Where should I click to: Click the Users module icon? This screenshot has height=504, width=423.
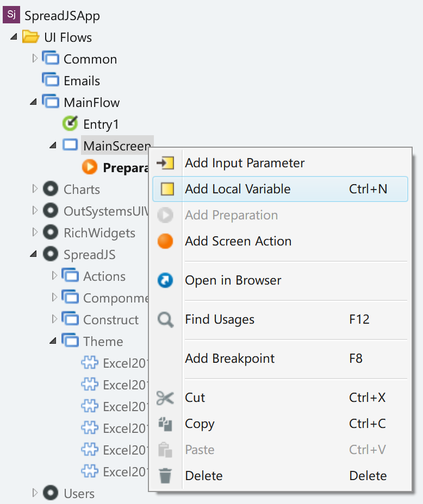click(51, 493)
